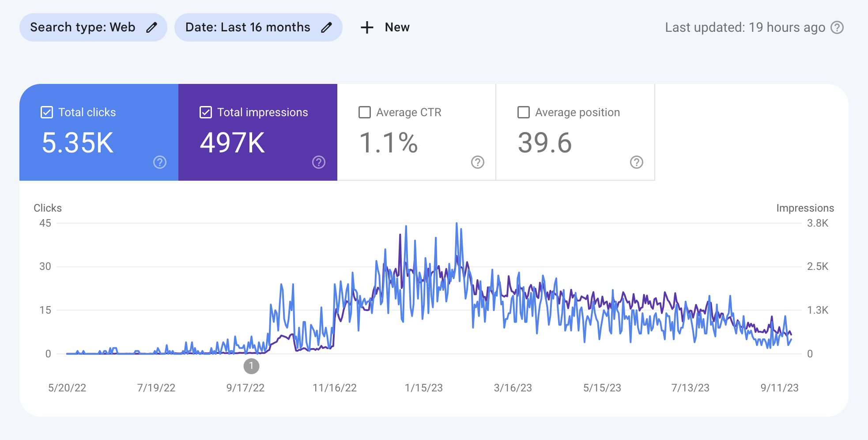
Task: Open help icon beside Last updated text
Action: pos(837,27)
